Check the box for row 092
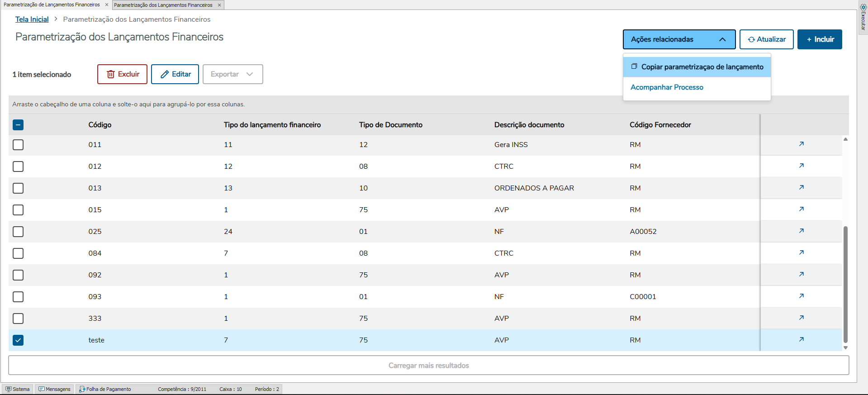868x395 pixels. click(18, 275)
